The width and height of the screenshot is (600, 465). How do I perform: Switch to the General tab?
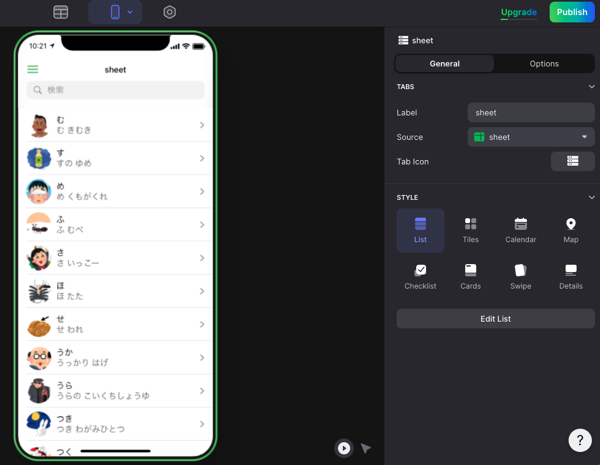[x=444, y=64]
